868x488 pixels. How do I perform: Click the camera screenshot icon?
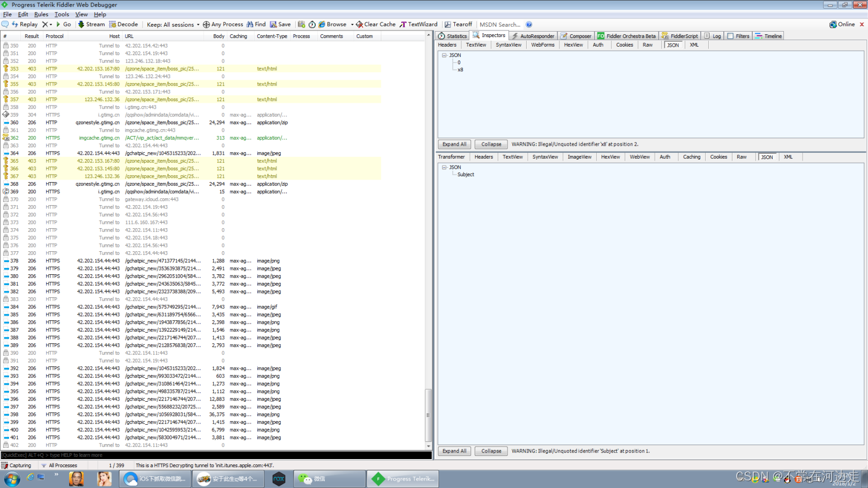(302, 25)
